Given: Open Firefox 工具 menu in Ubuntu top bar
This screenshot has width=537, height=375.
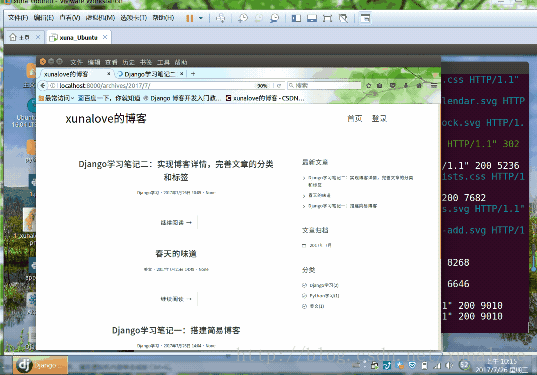Looking at the screenshot, I should 163,62.
